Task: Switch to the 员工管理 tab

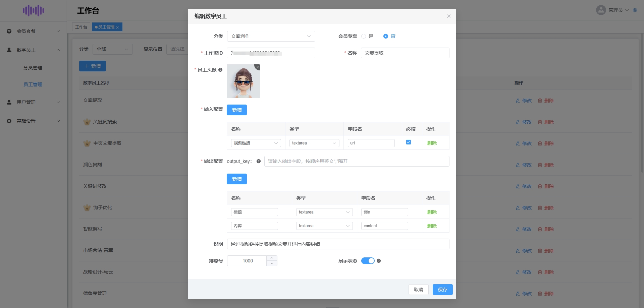Action: pos(106,27)
